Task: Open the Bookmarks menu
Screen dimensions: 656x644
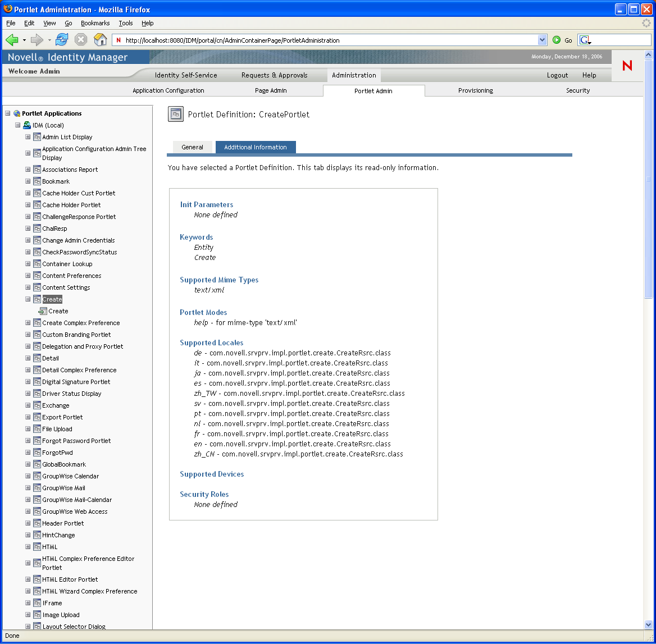Action: click(95, 23)
